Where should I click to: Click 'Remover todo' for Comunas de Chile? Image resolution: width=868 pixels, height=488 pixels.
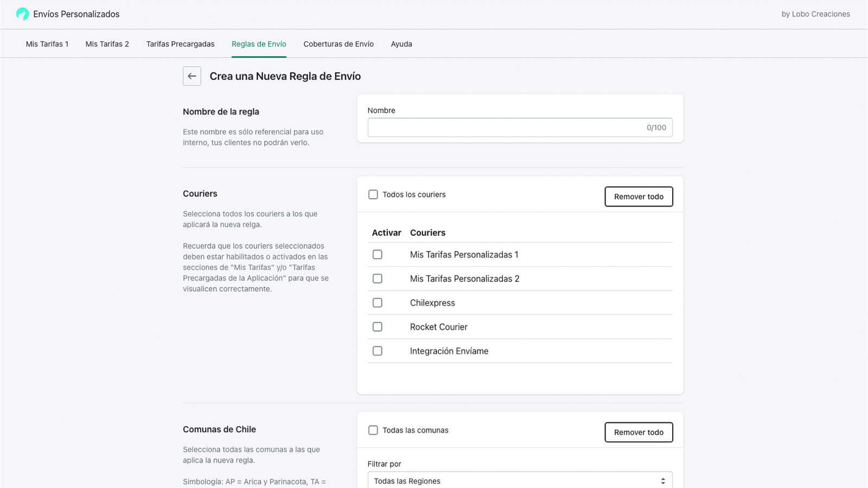tap(639, 432)
